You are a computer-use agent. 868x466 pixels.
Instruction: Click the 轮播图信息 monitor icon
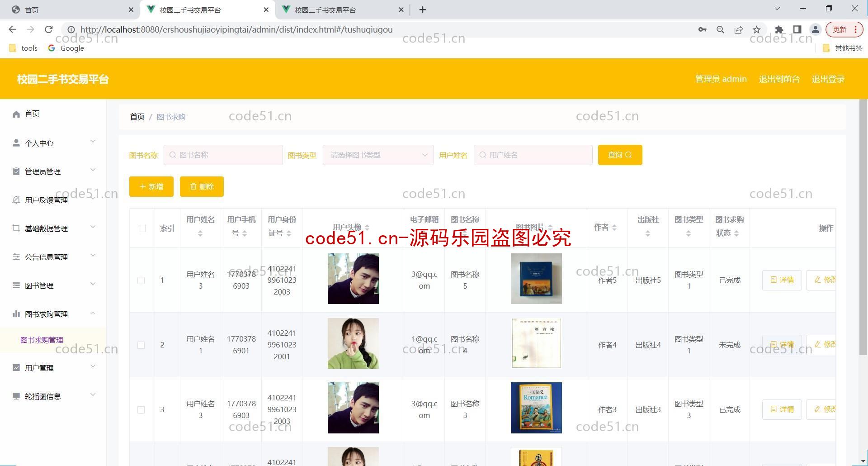pos(16,396)
